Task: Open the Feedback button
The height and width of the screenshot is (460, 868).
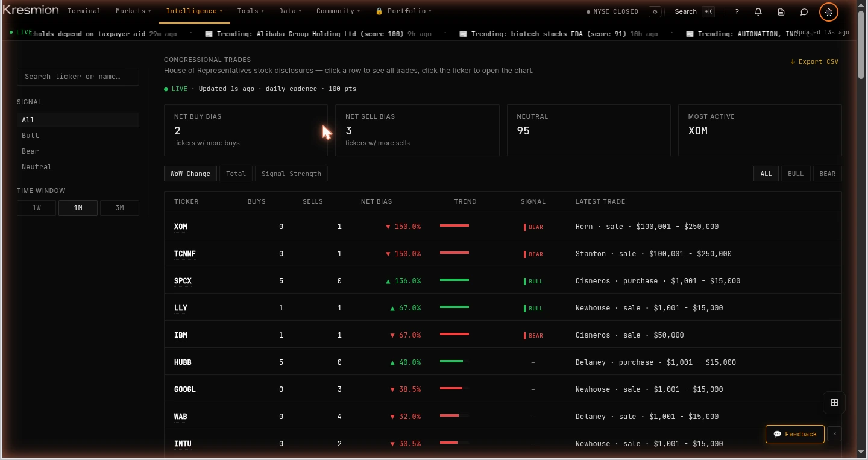Action: pyautogui.click(x=795, y=434)
